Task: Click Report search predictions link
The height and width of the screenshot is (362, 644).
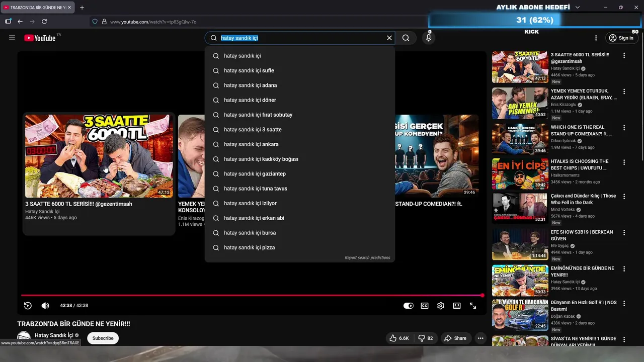Action: pos(367,258)
